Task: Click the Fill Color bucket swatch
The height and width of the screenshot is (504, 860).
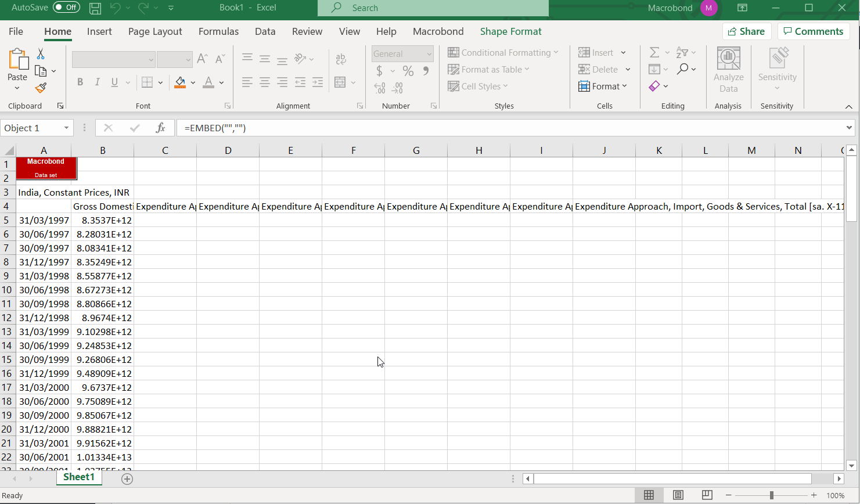Action: click(181, 82)
